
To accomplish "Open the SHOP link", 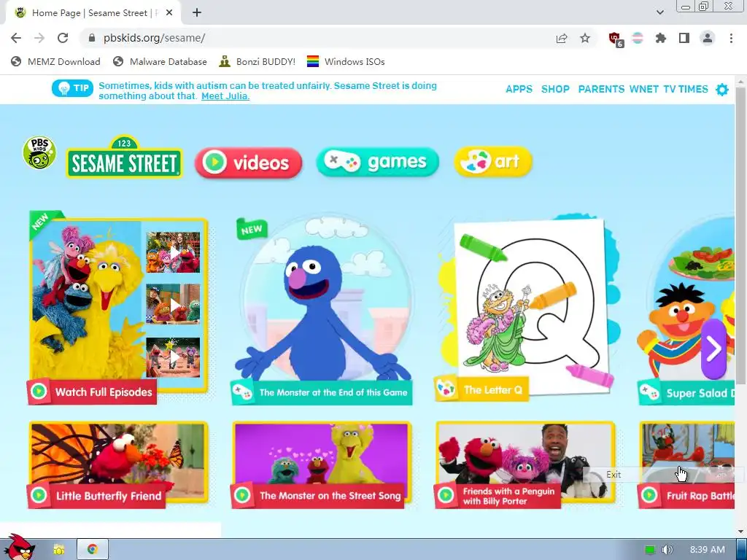I will pyautogui.click(x=555, y=90).
